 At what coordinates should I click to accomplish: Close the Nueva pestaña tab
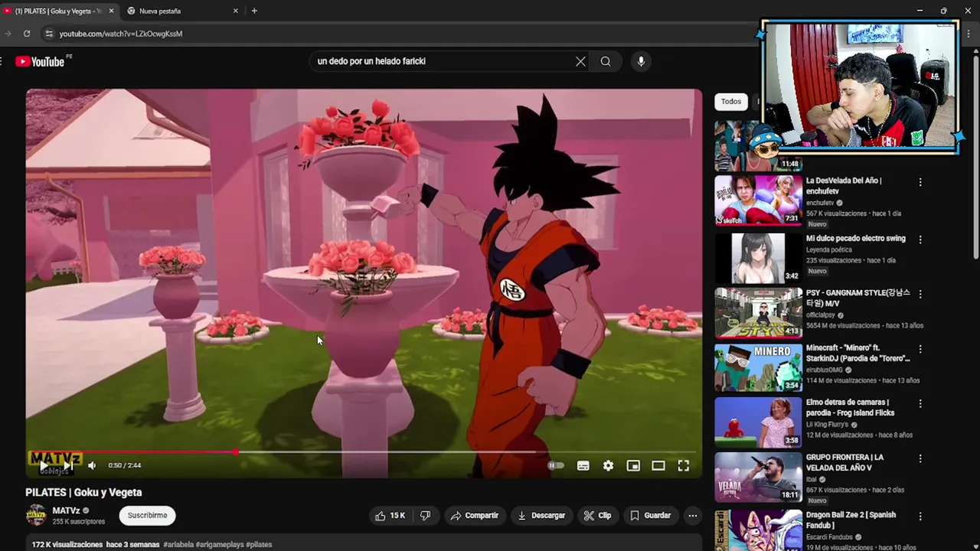click(236, 11)
